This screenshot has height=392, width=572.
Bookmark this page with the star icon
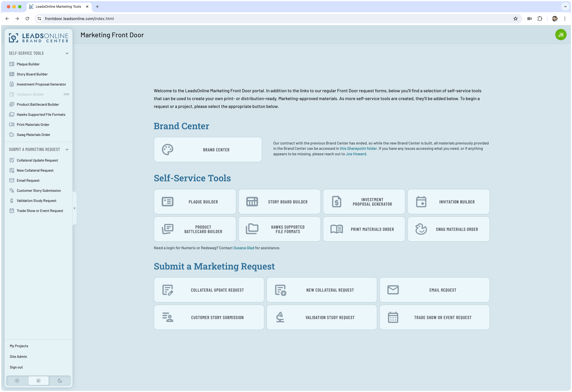[x=515, y=19]
